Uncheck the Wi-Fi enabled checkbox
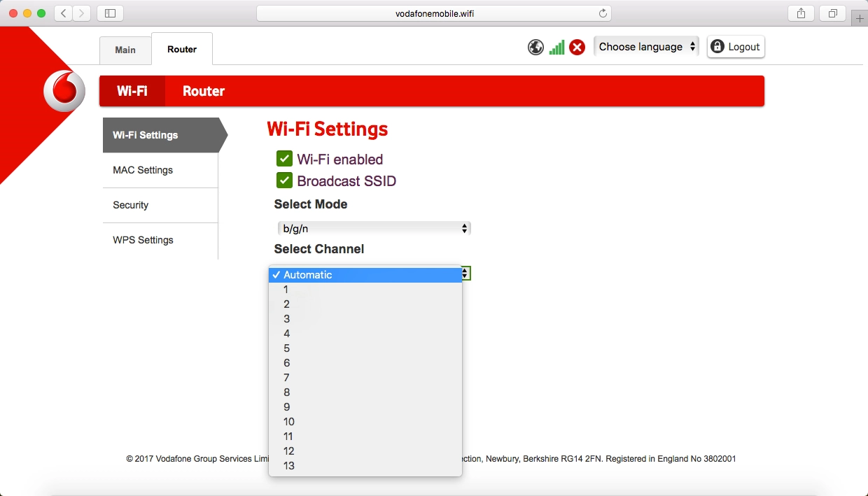 point(284,159)
